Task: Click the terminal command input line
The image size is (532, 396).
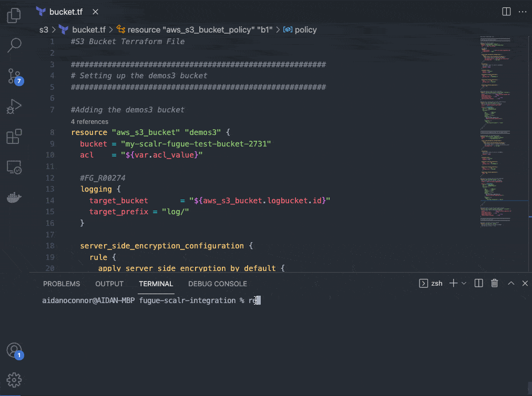Action: click(x=151, y=300)
